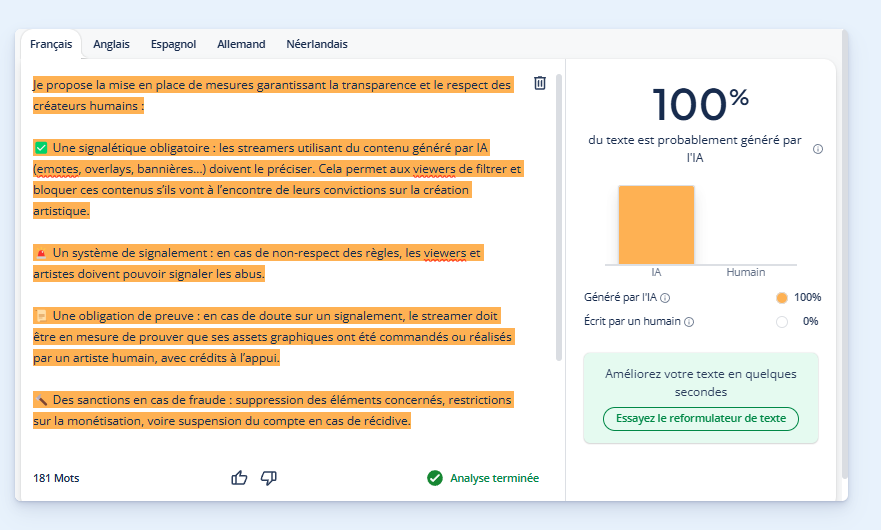Give thumbs down feedback
Viewport: 881px width, 530px height.
click(269, 478)
